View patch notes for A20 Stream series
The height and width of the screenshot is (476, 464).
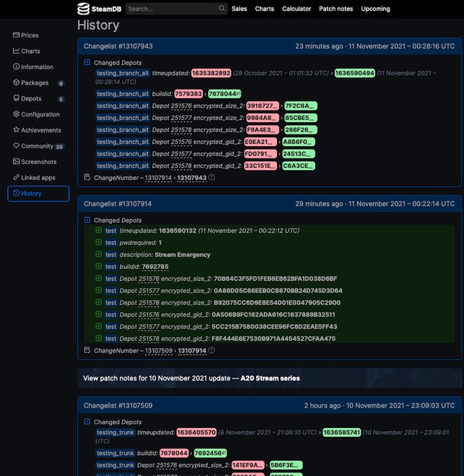click(x=191, y=378)
